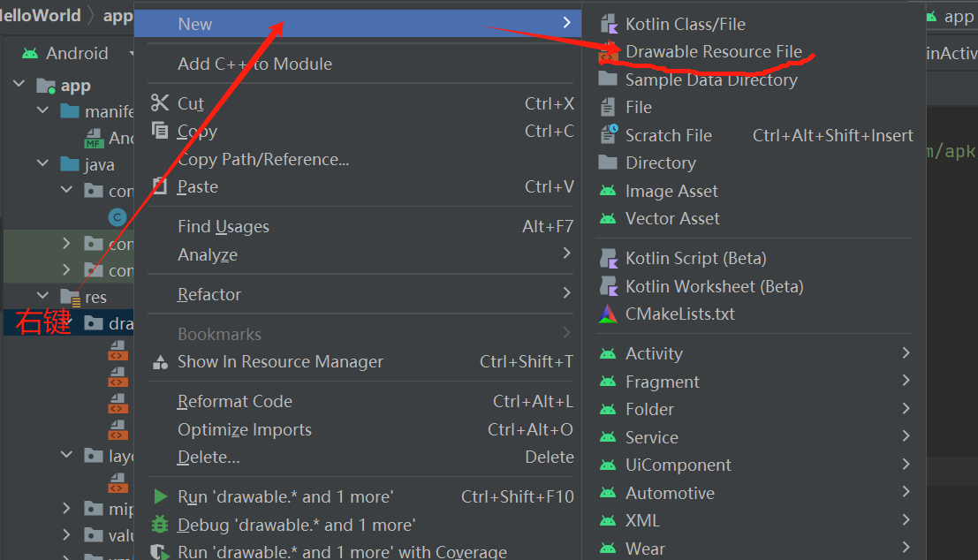Click the class C icon in project tree
This screenshot has height=560, width=978.
click(118, 217)
